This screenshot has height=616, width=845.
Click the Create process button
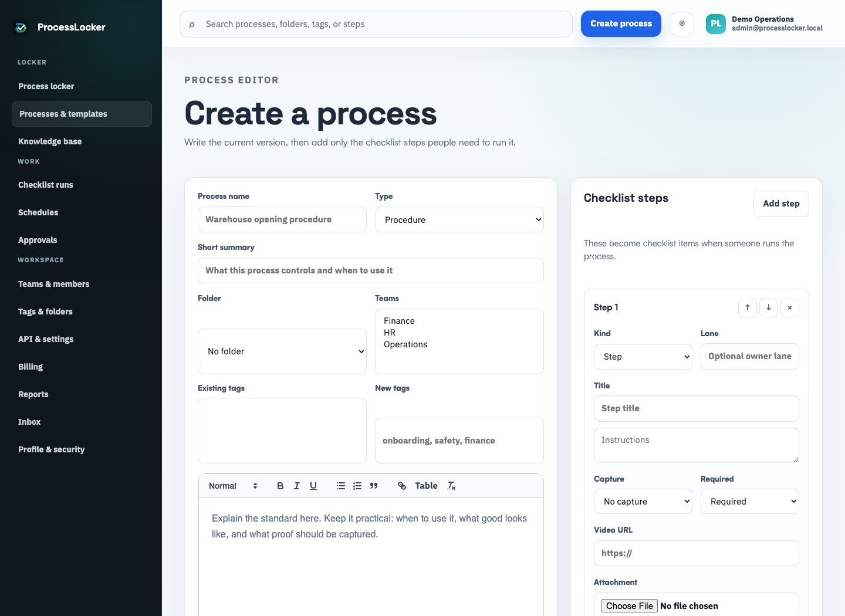[x=621, y=24]
